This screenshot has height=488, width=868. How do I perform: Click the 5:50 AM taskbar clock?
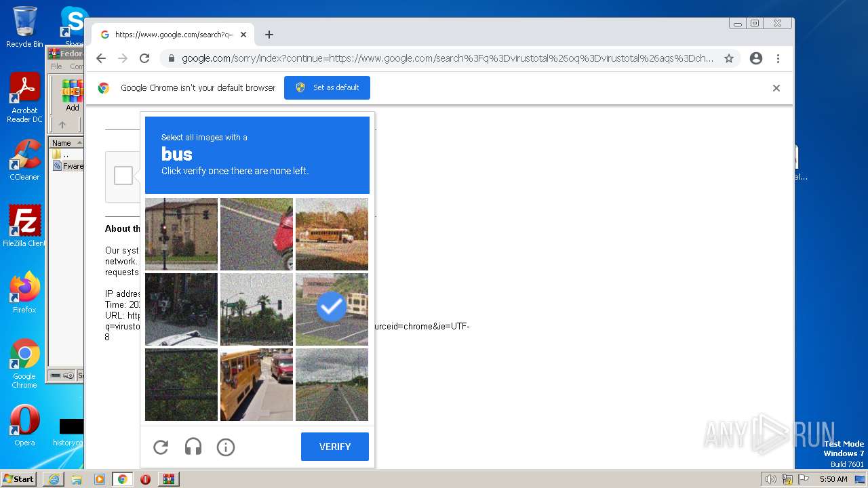[833, 479]
